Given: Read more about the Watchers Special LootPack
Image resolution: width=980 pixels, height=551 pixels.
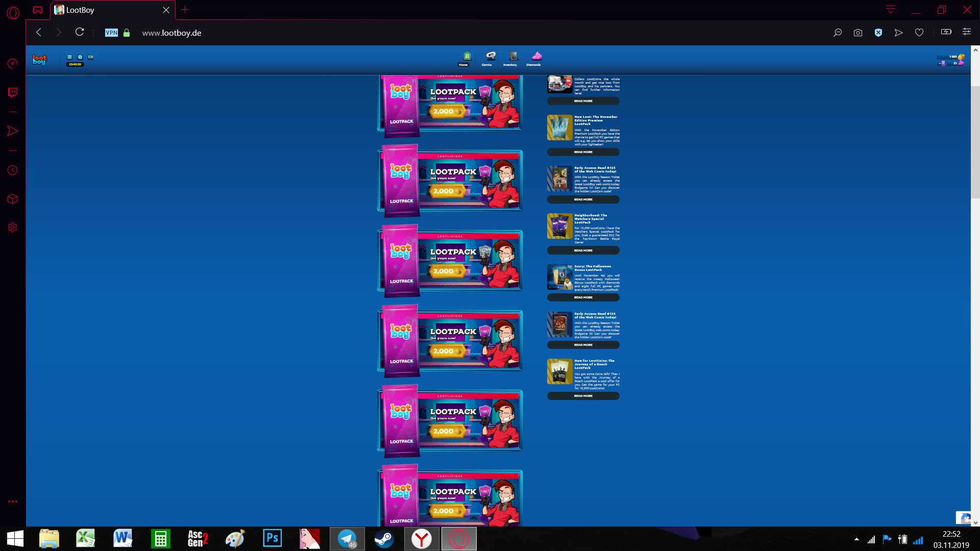Looking at the screenshot, I should pos(583,251).
